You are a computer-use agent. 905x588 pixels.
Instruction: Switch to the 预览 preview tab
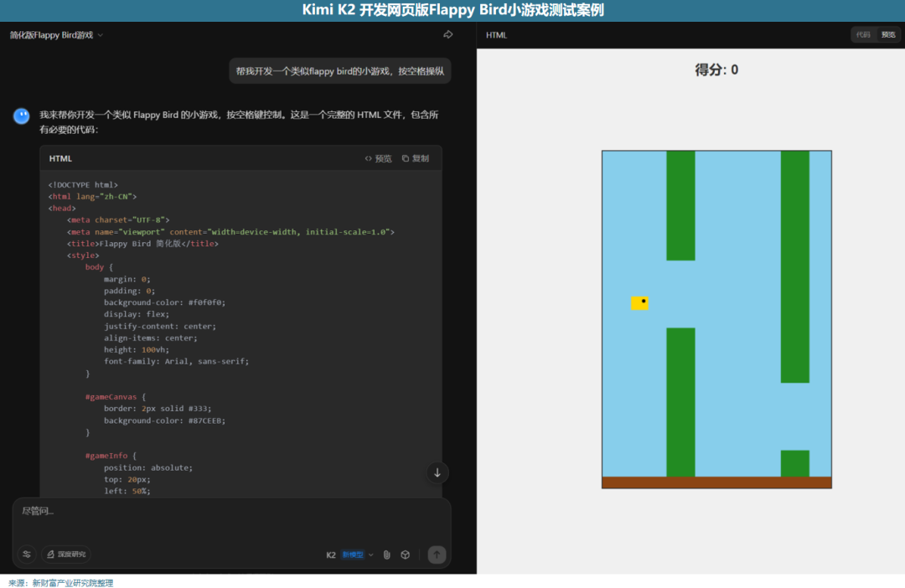[888, 34]
